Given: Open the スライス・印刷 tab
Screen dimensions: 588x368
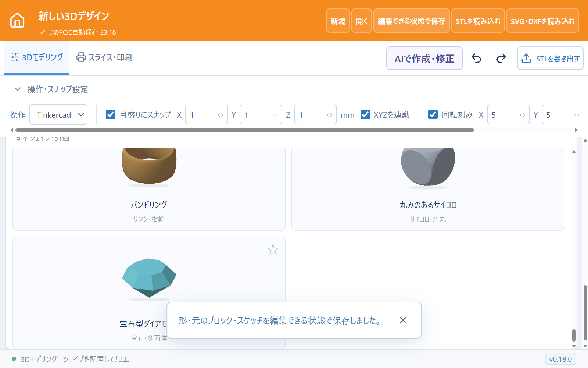Looking at the screenshot, I should click(104, 57).
